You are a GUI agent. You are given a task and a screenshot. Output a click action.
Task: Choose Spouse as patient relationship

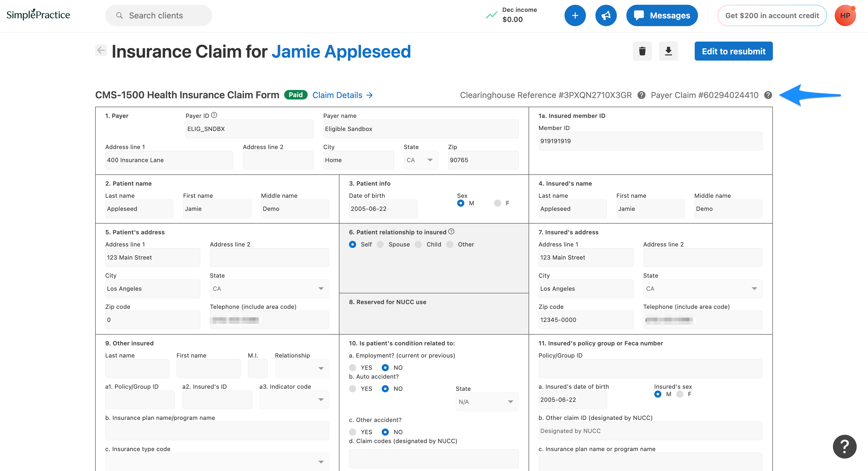(x=380, y=244)
